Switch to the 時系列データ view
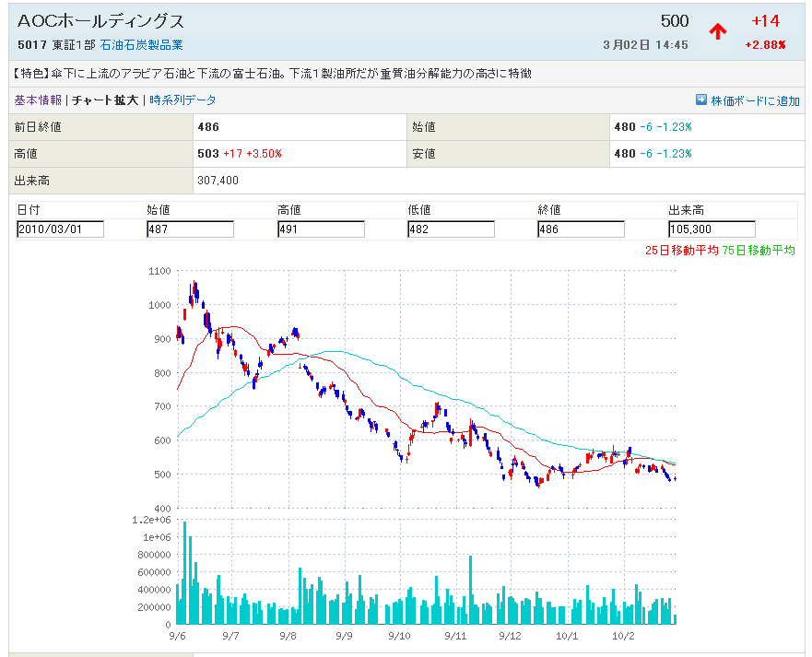The height and width of the screenshot is (657, 812). pos(182,100)
